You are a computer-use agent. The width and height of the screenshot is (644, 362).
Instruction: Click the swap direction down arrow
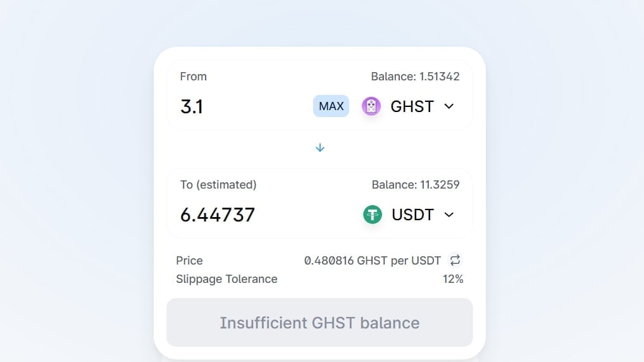click(x=320, y=147)
